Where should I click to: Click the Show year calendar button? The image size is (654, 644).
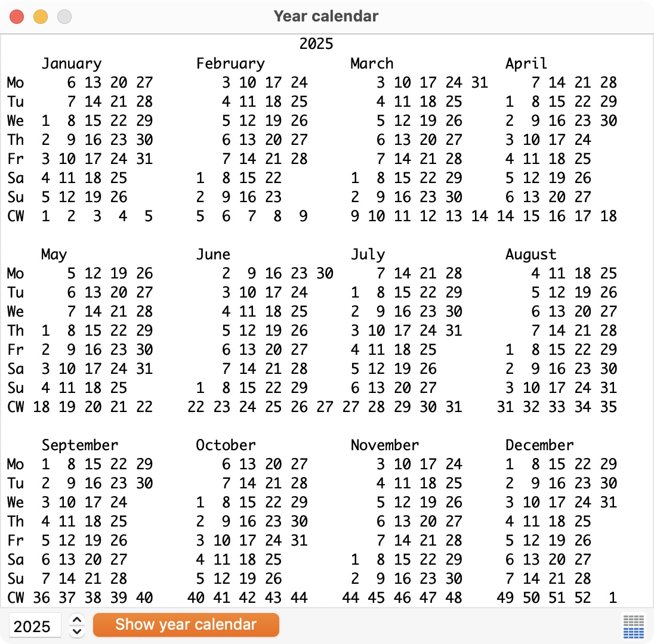[x=186, y=625]
